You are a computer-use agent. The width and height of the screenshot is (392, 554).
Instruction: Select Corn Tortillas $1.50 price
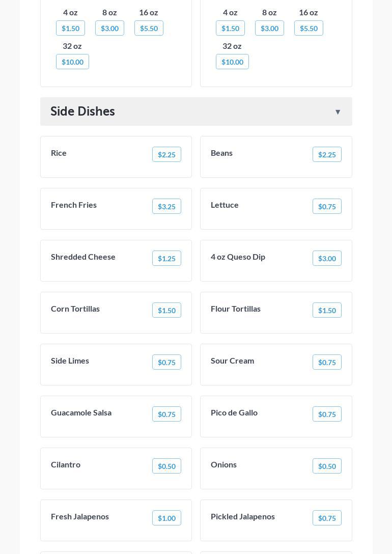[166, 311]
